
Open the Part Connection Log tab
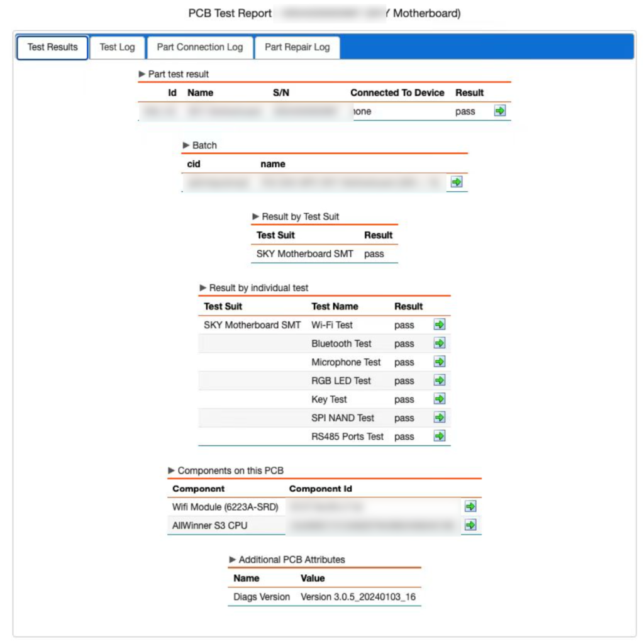click(199, 47)
